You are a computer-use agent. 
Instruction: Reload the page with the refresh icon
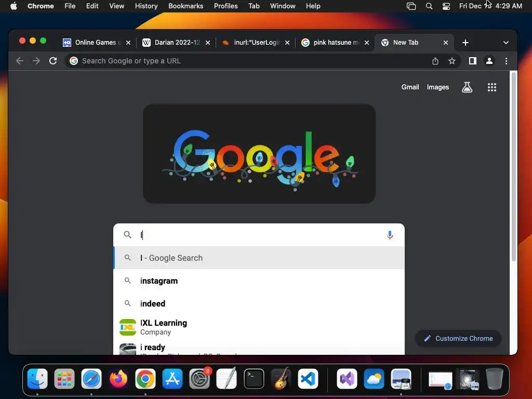point(53,61)
